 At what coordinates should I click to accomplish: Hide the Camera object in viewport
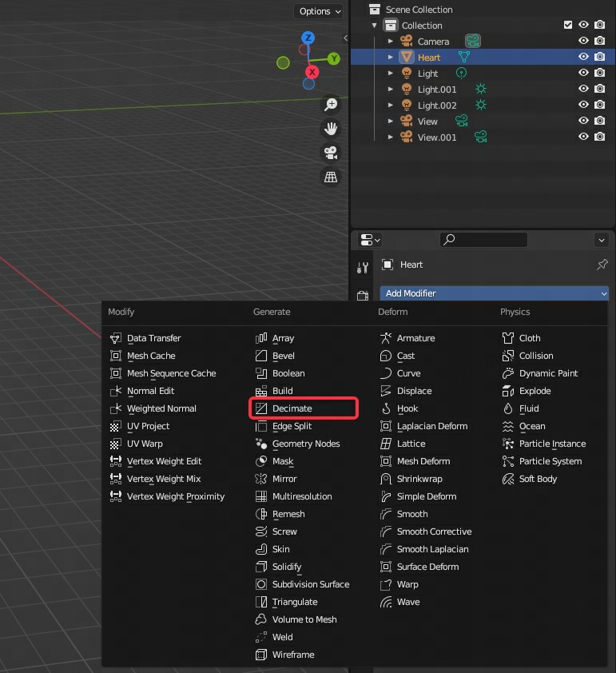pyautogui.click(x=583, y=42)
